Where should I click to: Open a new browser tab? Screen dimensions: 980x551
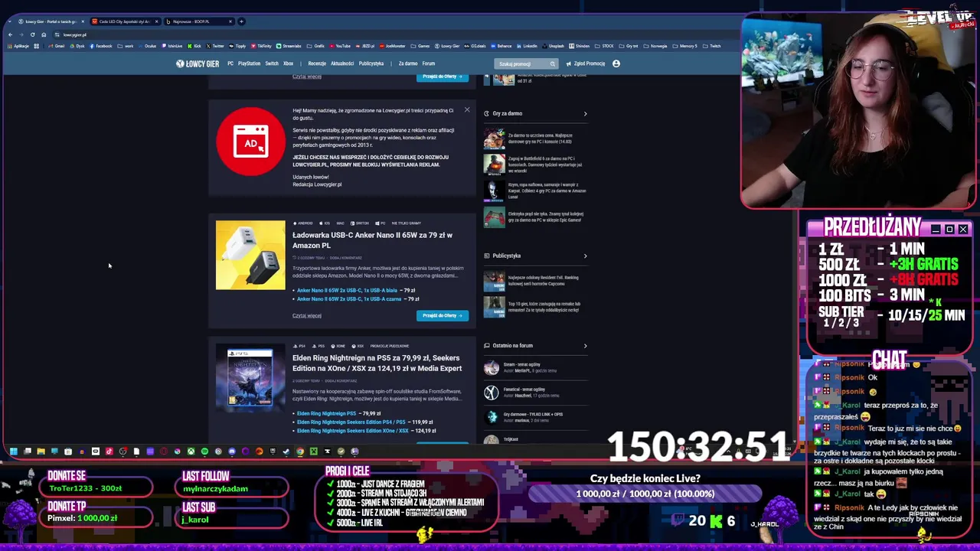coord(241,21)
